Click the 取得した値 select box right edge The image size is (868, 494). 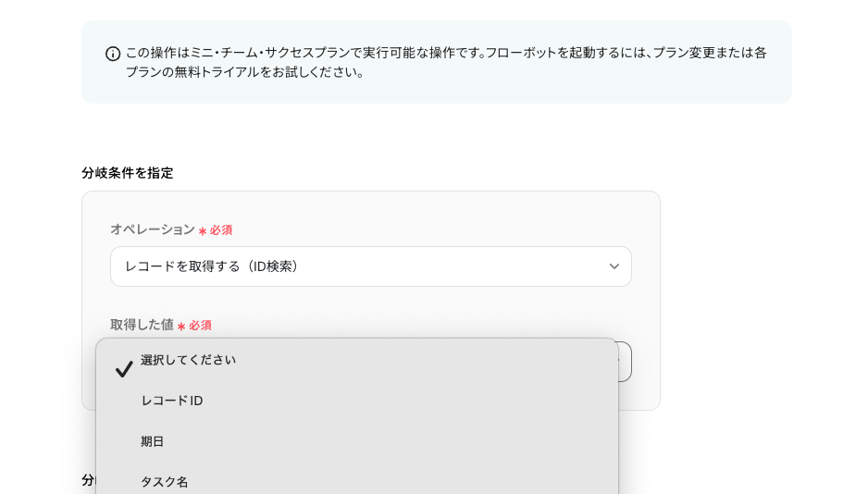pos(625,362)
